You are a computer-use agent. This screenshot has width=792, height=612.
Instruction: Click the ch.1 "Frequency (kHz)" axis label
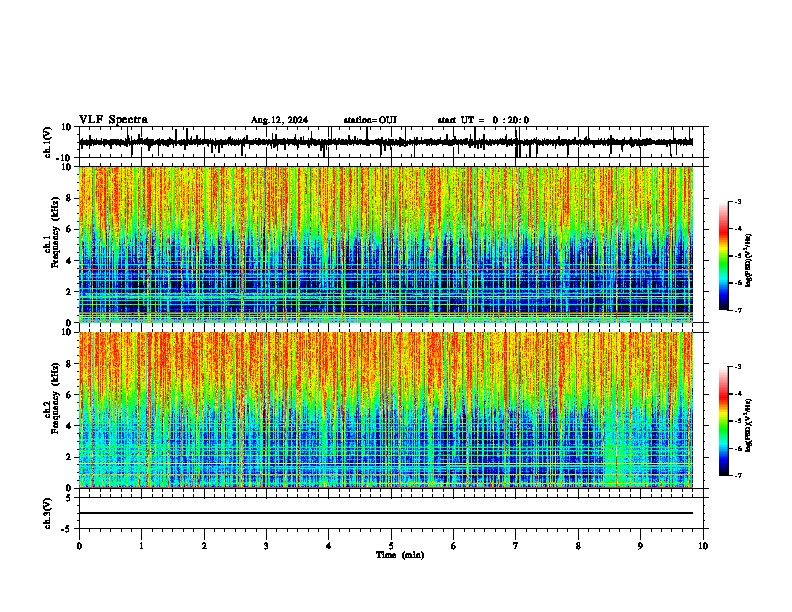55,232
